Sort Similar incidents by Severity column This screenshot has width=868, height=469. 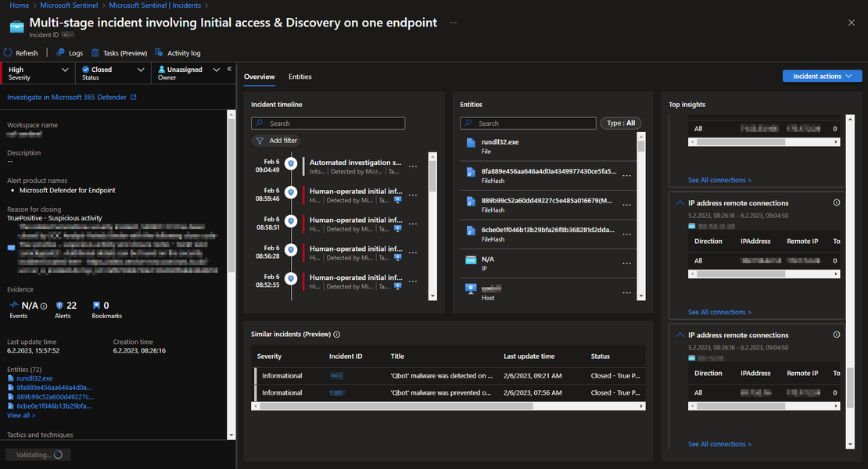coord(269,356)
